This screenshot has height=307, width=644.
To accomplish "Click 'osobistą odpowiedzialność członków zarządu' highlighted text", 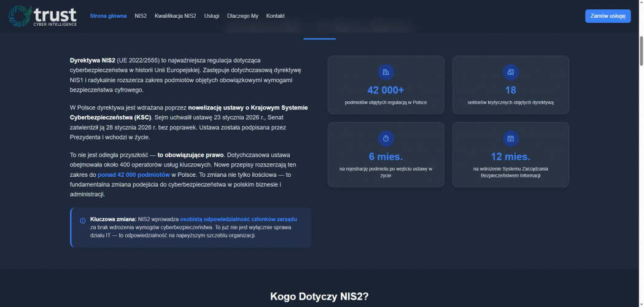I will [239, 219].
